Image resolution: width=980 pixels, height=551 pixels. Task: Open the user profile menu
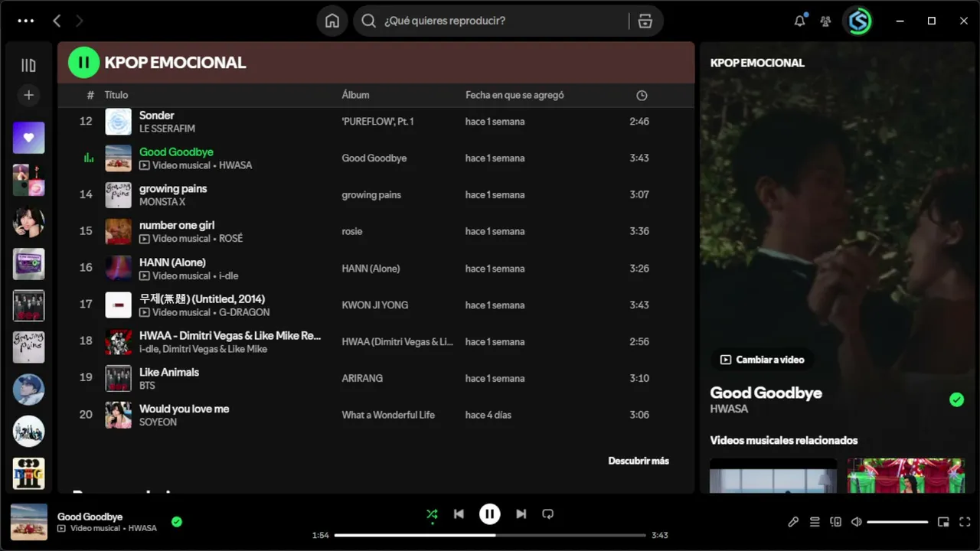[859, 21]
